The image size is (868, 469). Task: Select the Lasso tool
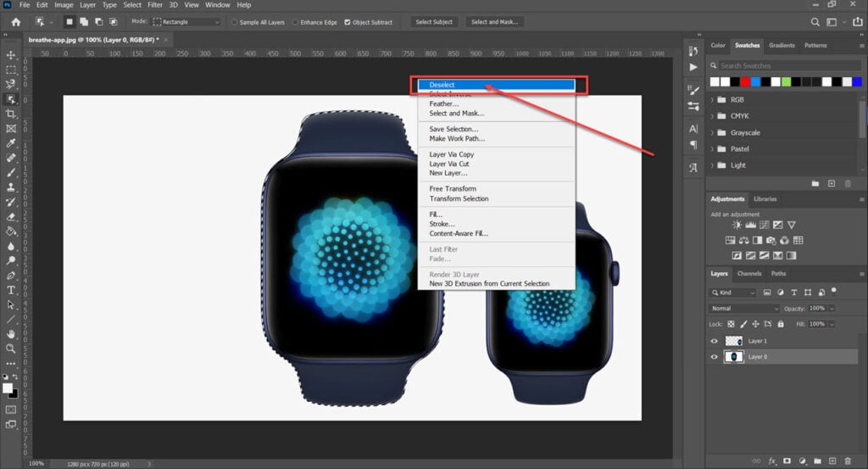(x=10, y=85)
